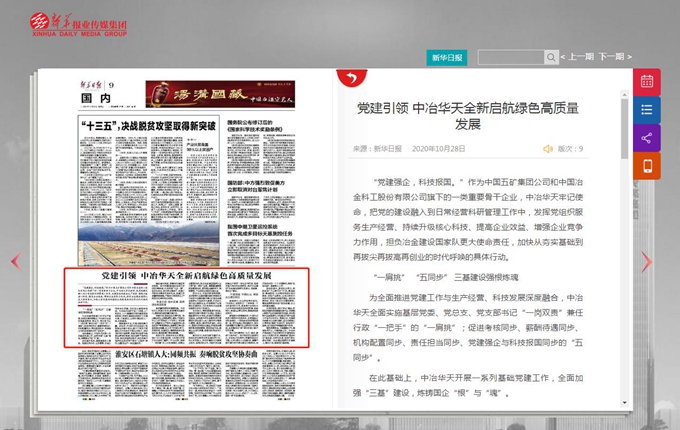This screenshot has height=430, width=680.
Task: Click the Xinhua Daily Media Group logo
Action: click(x=78, y=25)
